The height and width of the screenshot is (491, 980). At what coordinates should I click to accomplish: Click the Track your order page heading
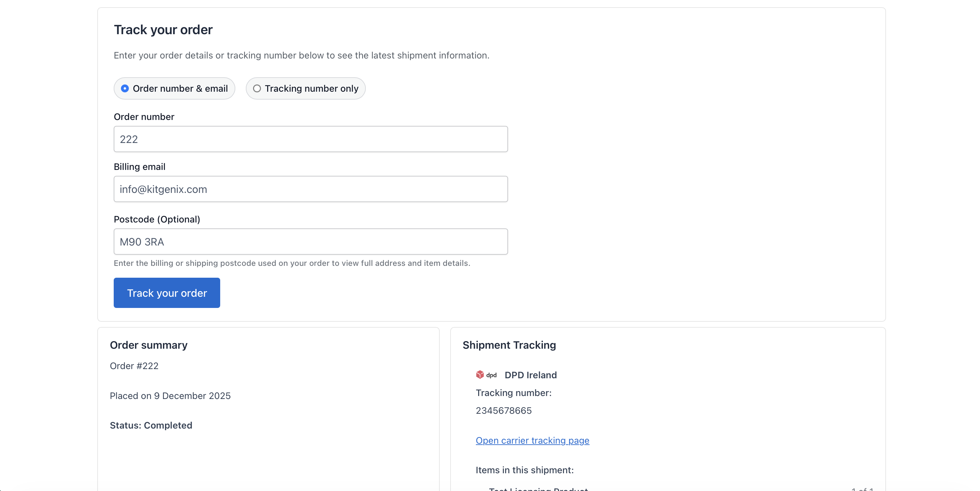click(163, 30)
